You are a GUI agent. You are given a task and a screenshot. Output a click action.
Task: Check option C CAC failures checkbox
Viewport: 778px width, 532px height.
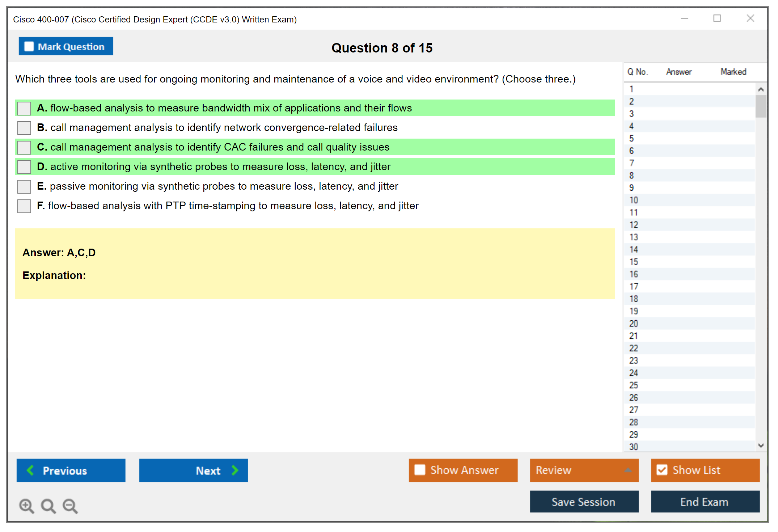pyautogui.click(x=24, y=147)
